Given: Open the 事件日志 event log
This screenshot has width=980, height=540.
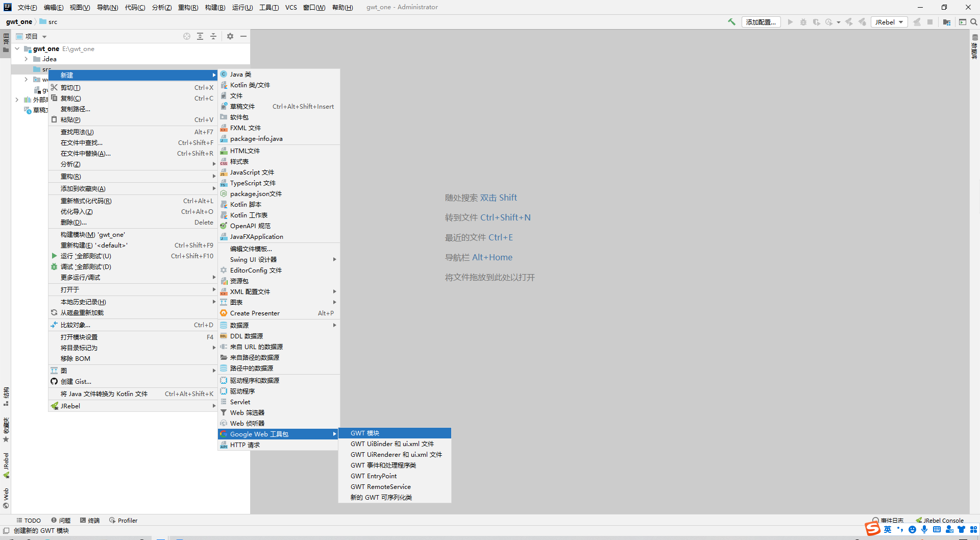Looking at the screenshot, I should [893, 520].
